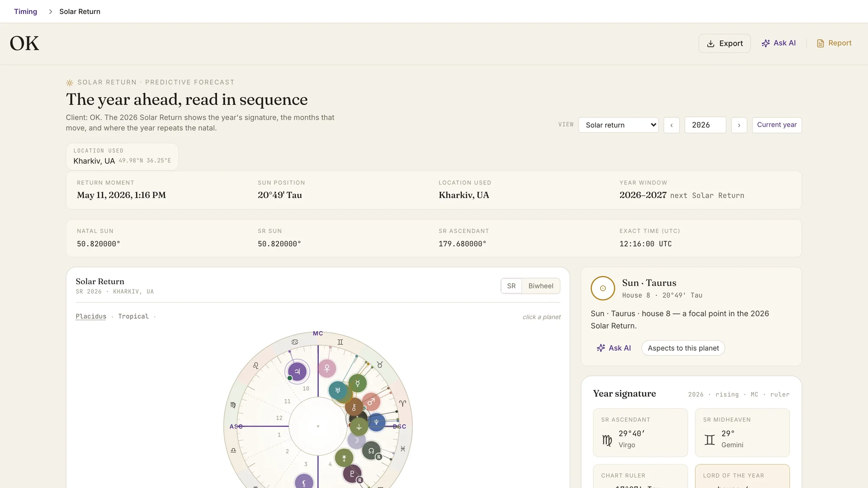Click the Tropical zodiac label
The height and width of the screenshot is (488, 868).
click(x=134, y=316)
